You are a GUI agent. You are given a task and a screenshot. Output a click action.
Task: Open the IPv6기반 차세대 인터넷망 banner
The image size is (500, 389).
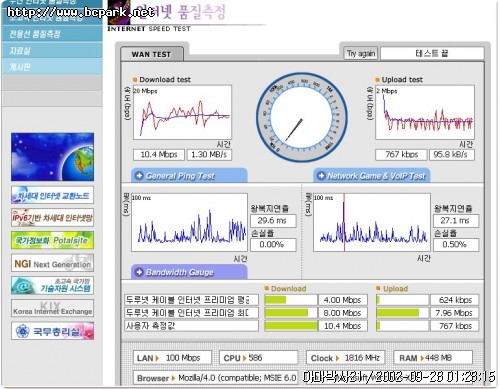52,218
